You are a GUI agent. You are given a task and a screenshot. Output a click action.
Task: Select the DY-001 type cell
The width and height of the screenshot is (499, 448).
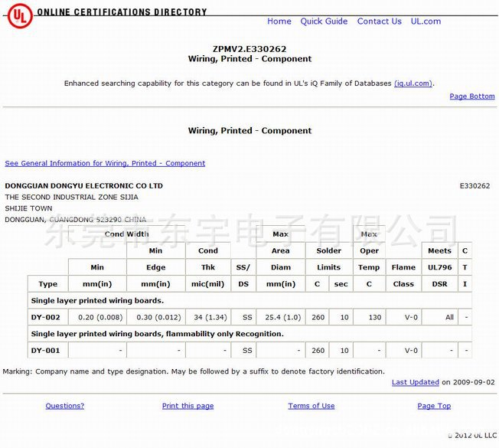click(x=48, y=350)
